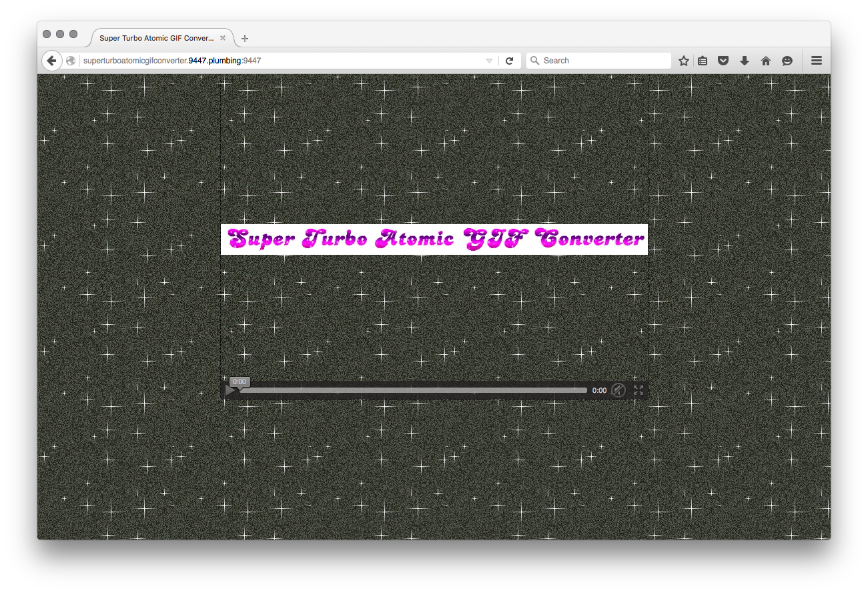The width and height of the screenshot is (868, 593).
Task: Reload the current page
Action: coord(509,61)
